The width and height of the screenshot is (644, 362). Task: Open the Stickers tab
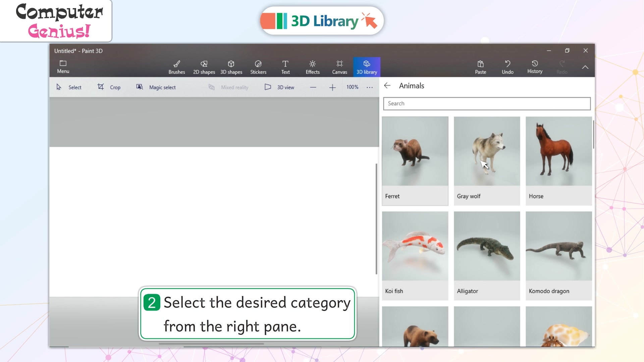(x=258, y=67)
